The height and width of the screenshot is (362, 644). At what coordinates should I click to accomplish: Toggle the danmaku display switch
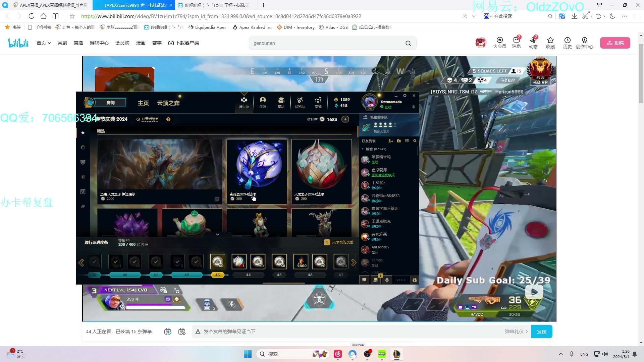click(168, 331)
